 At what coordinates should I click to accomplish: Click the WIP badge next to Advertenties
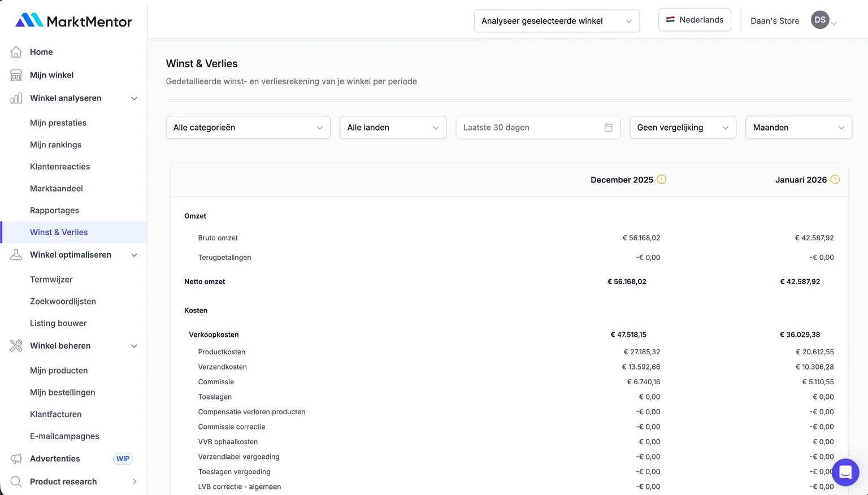coord(123,459)
